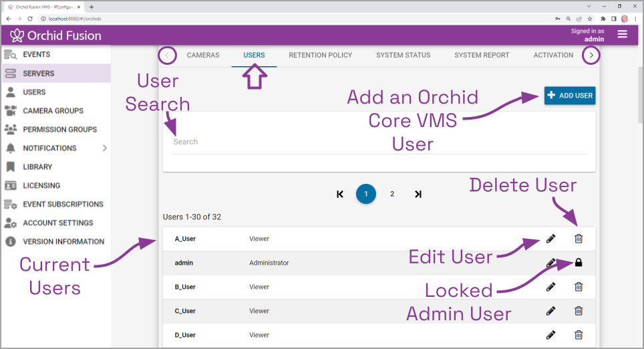The width and height of the screenshot is (644, 349).
Task: Edit the B_User account
Action: coord(550,287)
